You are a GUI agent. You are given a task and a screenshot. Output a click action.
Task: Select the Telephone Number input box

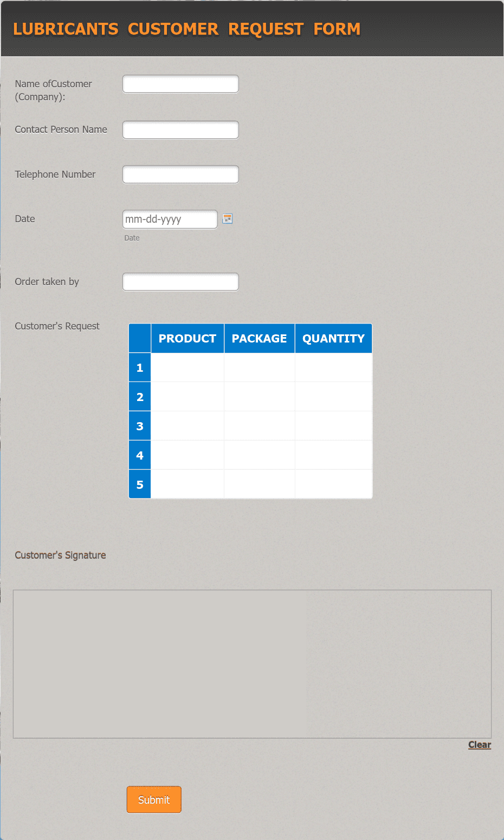point(180,175)
